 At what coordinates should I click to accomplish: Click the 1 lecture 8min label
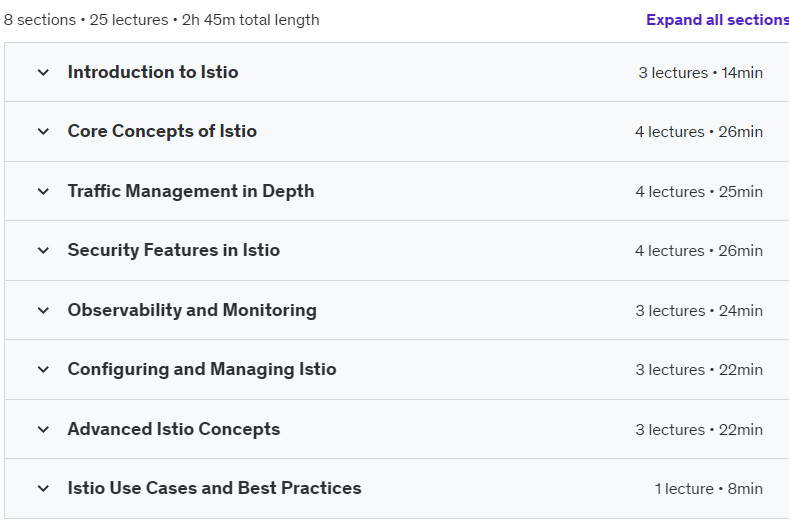708,489
